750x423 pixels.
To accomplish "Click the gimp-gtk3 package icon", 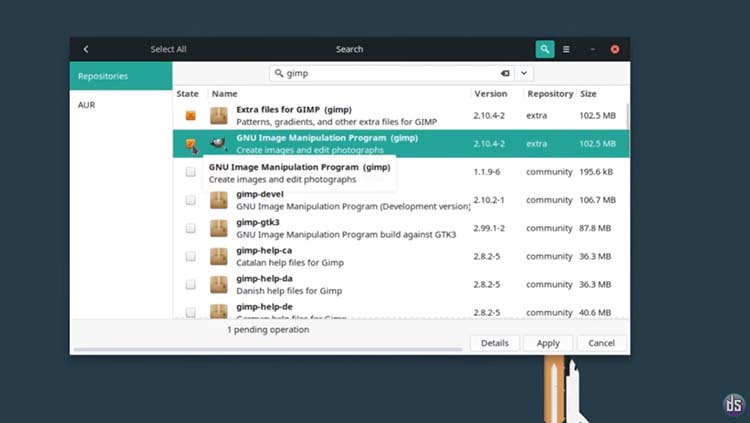I will coord(219,228).
